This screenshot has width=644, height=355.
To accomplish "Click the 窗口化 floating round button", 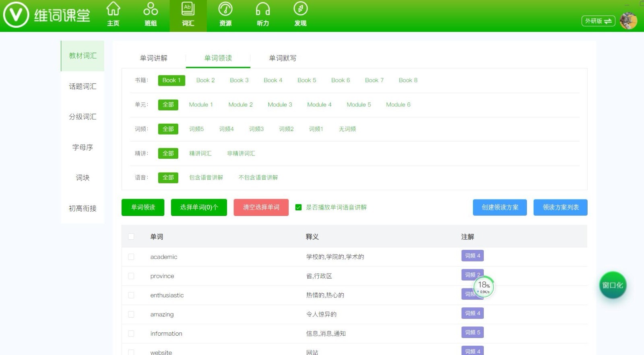I will coord(613,285).
